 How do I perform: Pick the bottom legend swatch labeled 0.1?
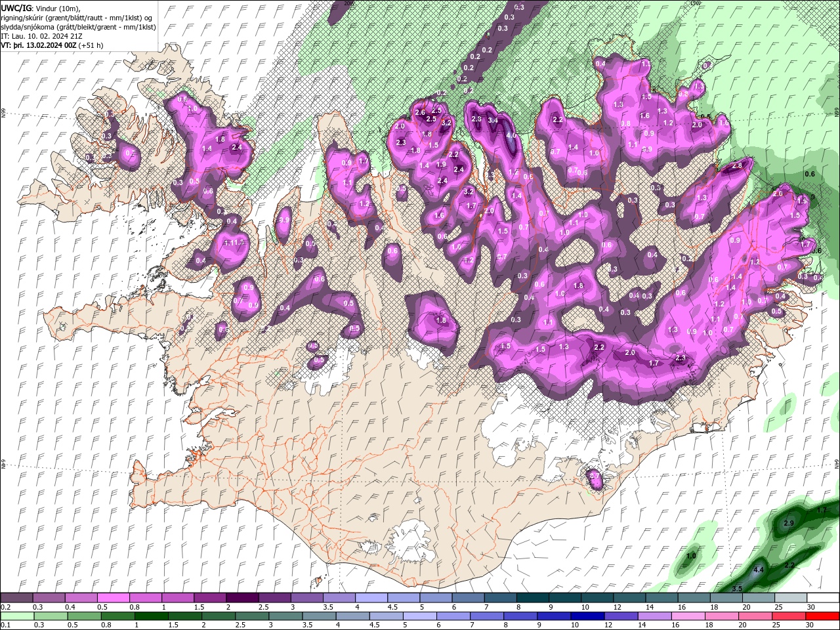[16, 617]
